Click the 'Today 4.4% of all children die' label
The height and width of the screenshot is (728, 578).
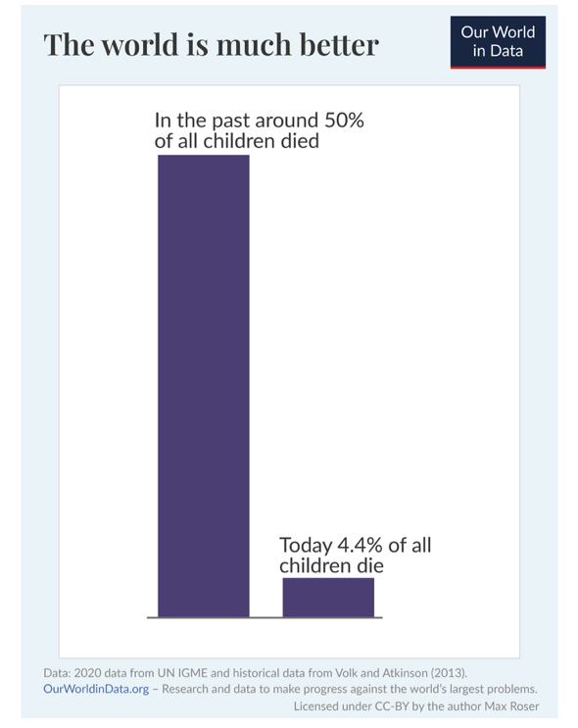point(356,555)
